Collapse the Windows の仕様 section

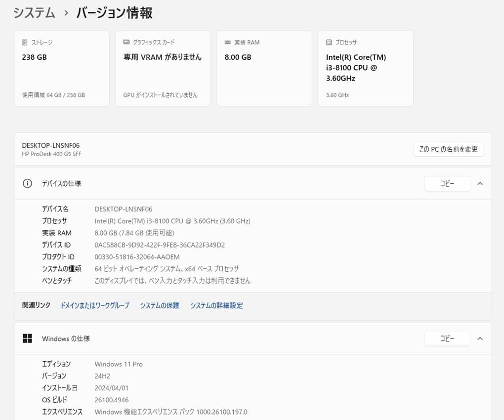pos(480,338)
